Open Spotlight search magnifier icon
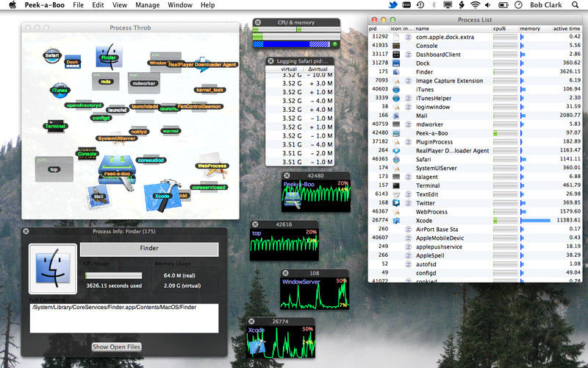588x368 pixels. (575, 5)
